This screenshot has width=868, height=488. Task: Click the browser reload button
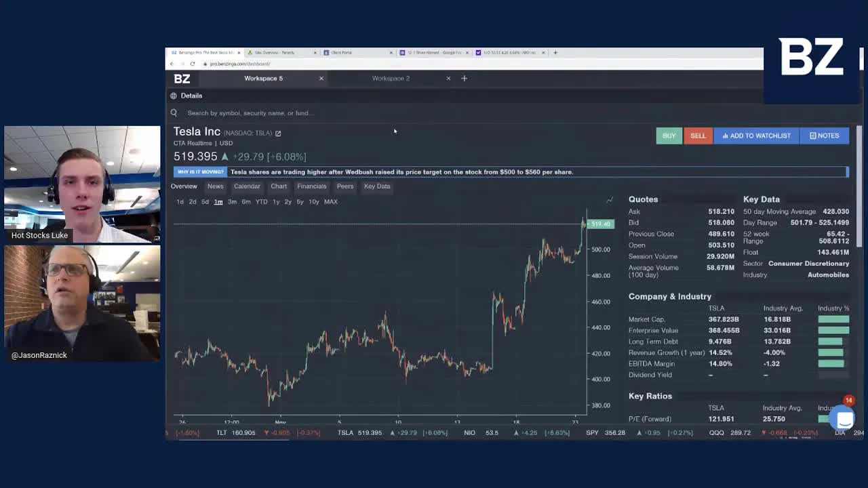(193, 64)
